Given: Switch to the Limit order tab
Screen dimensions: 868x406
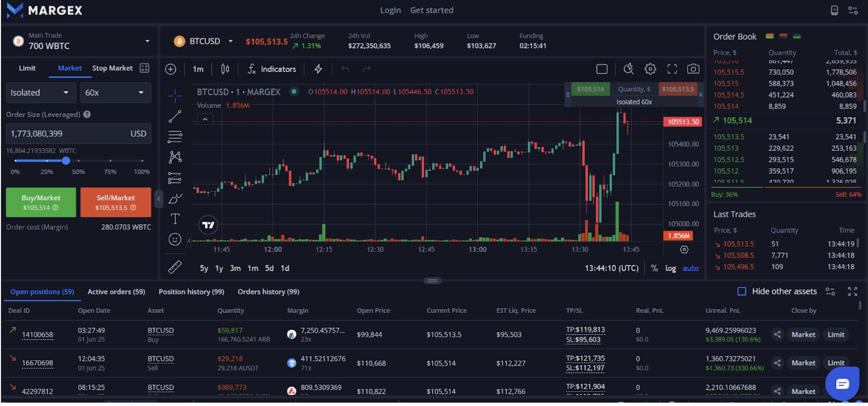Looking at the screenshot, I should pos(27,68).
